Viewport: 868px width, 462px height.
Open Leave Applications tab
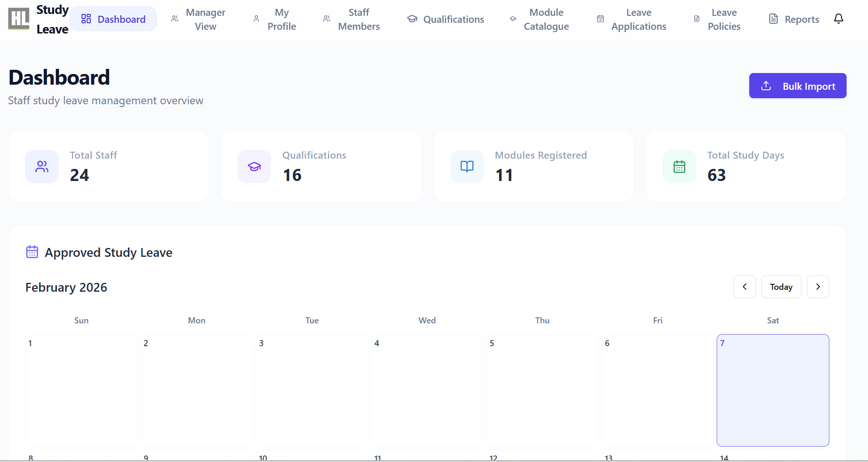[x=632, y=19]
